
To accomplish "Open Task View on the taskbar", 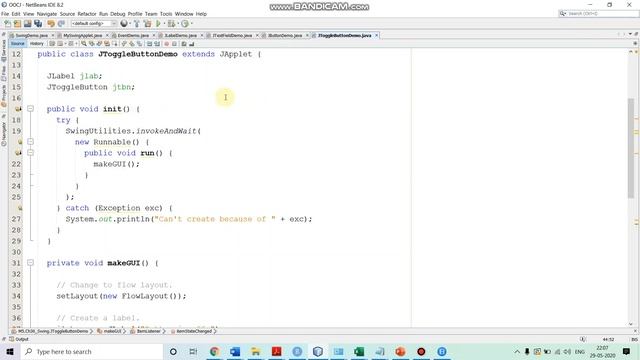I will click(193, 351).
